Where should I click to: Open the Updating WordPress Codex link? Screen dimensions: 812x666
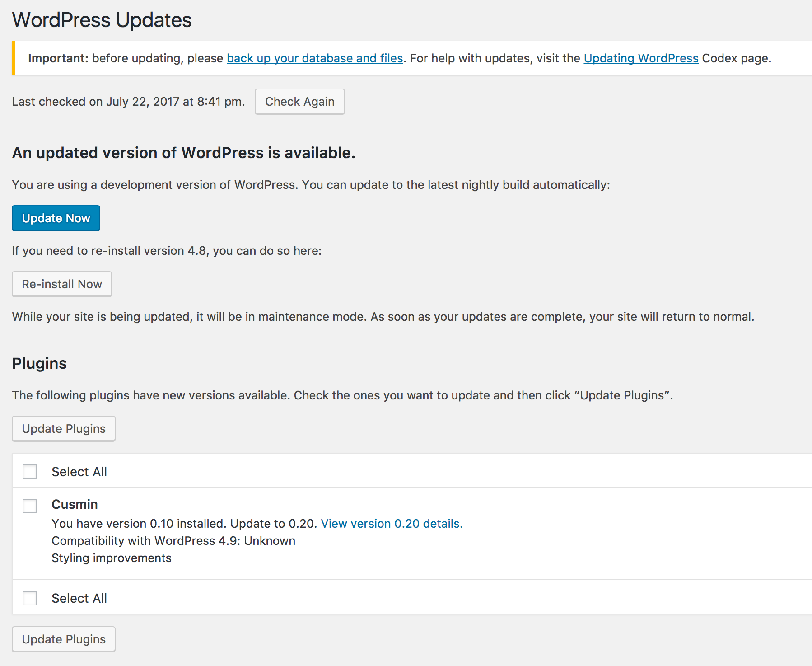tap(641, 58)
